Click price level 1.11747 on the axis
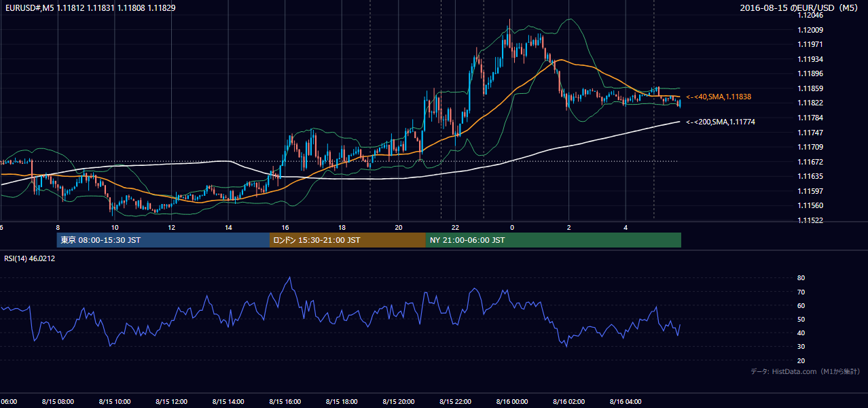868x408 pixels. click(x=811, y=133)
